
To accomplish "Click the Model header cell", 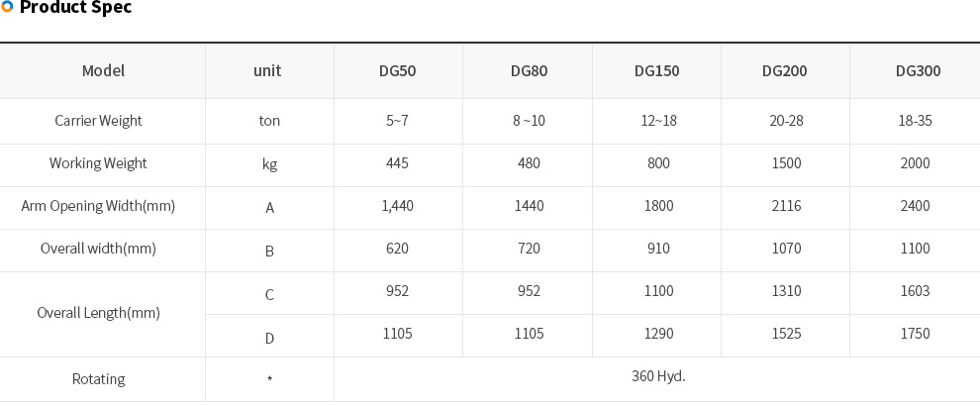I will coord(103,70).
